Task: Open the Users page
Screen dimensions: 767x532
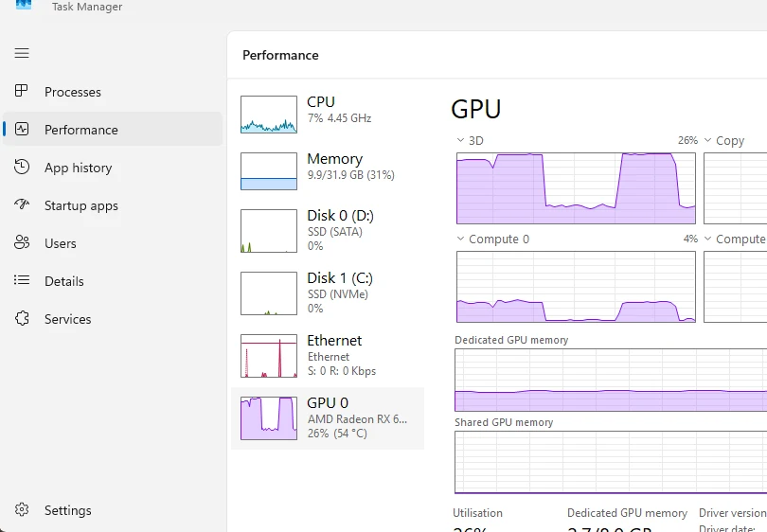Action: 113,243
